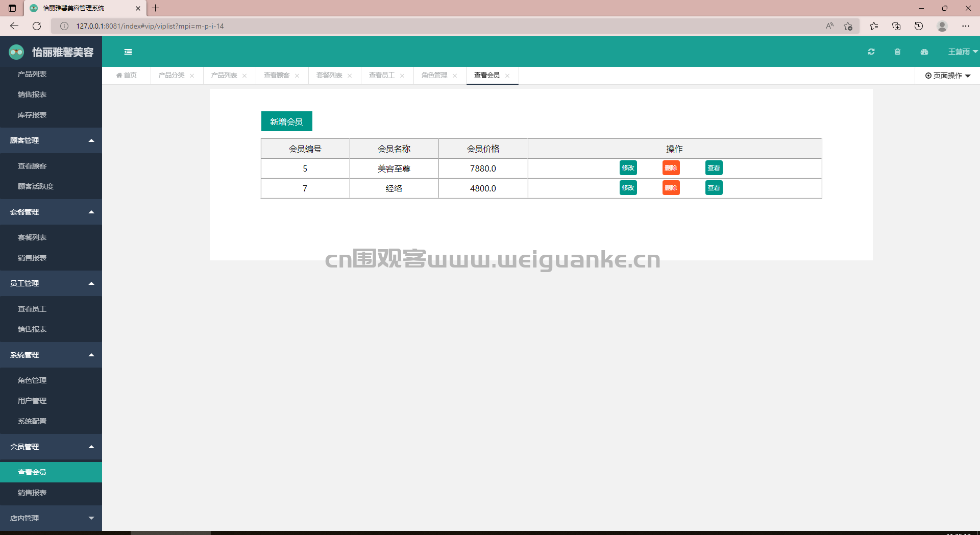Switch to the 套餐列表 tab
The width and height of the screenshot is (980, 535).
pos(329,75)
